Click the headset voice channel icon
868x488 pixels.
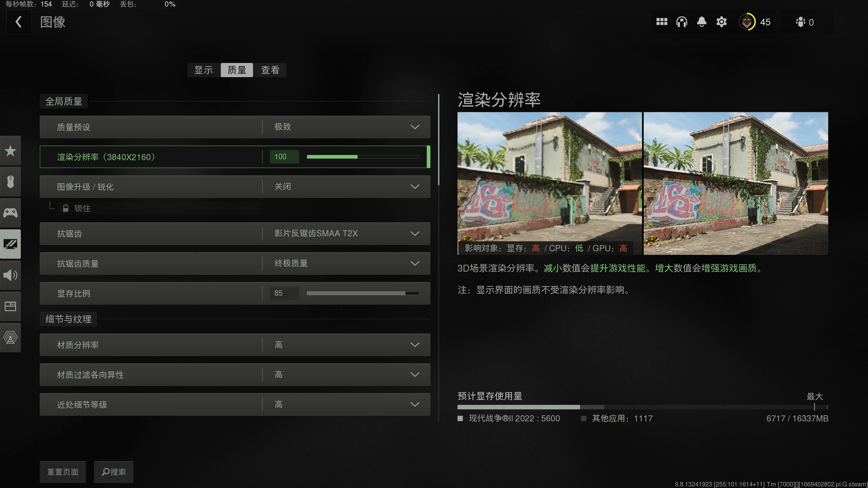click(681, 22)
